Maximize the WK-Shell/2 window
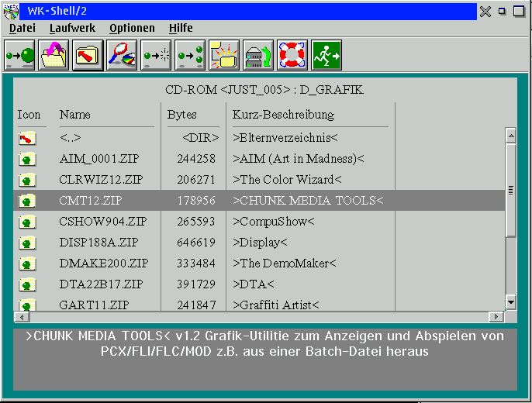 tap(519, 11)
